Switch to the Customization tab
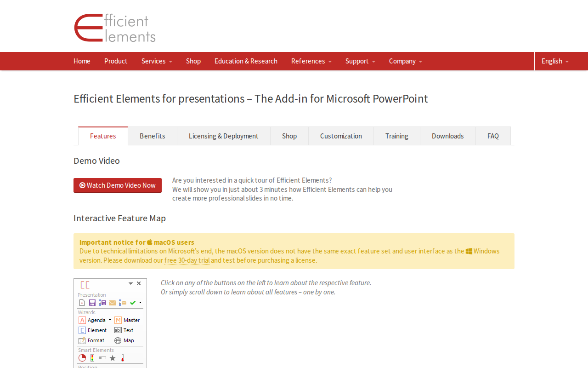 pos(341,136)
